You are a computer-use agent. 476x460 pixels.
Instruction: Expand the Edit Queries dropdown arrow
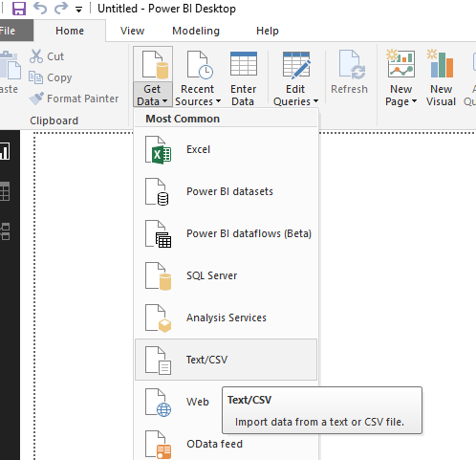(x=315, y=101)
